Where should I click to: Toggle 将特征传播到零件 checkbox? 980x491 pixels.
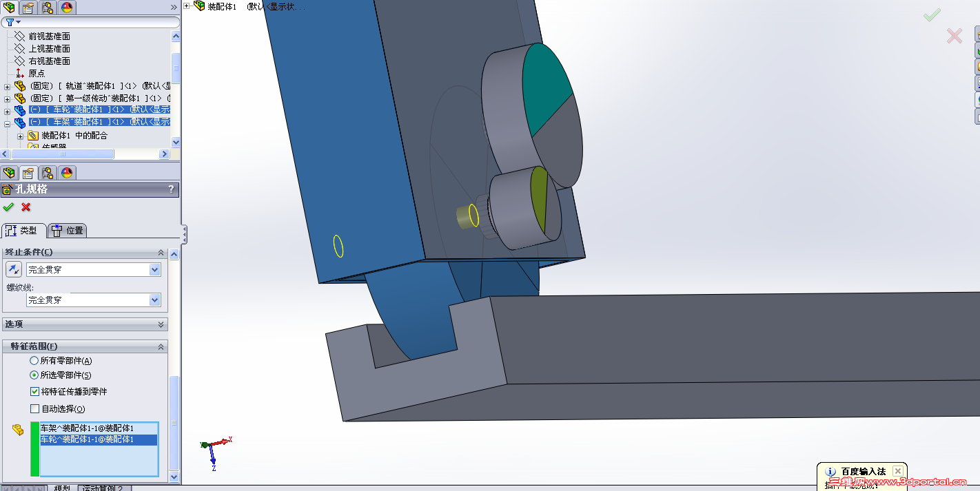[35, 391]
